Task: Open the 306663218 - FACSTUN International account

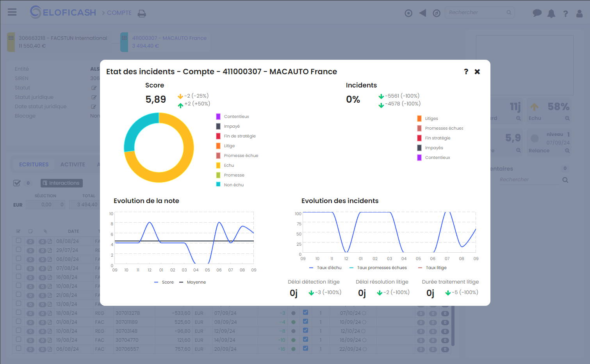Action: [63, 38]
